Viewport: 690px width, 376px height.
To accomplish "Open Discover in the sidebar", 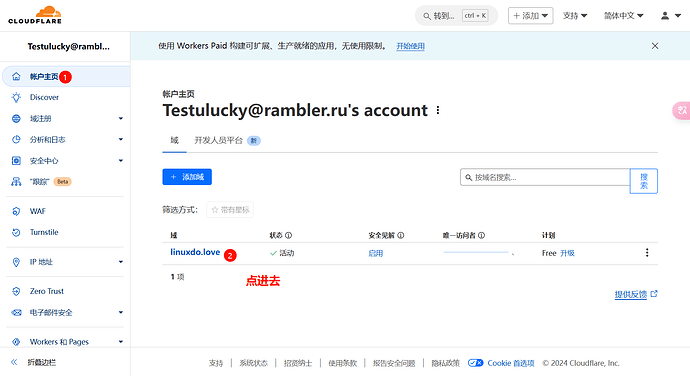I will point(44,97).
